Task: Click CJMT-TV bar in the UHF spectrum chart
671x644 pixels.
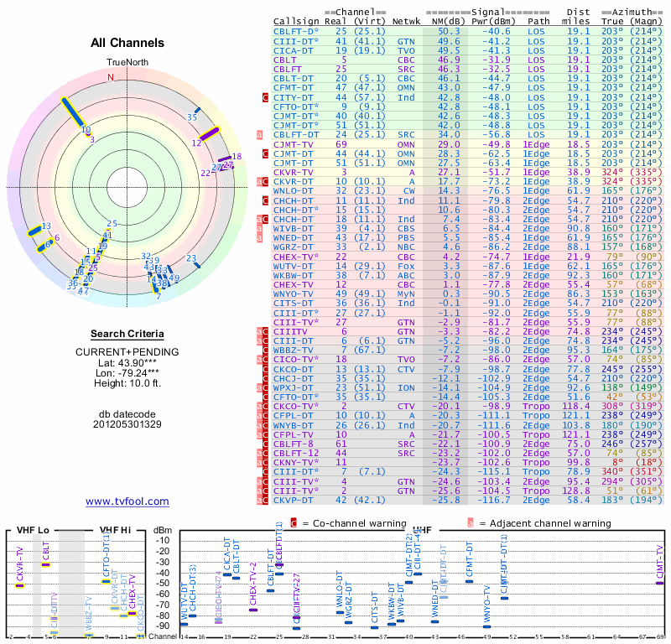Action: pos(659,582)
